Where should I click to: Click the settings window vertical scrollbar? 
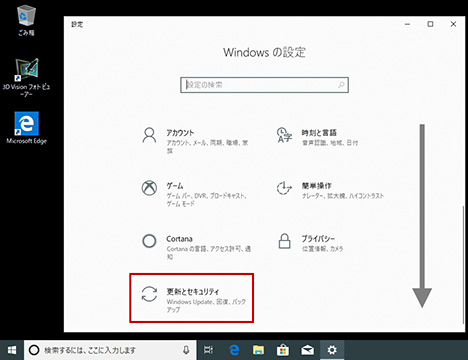point(463,265)
